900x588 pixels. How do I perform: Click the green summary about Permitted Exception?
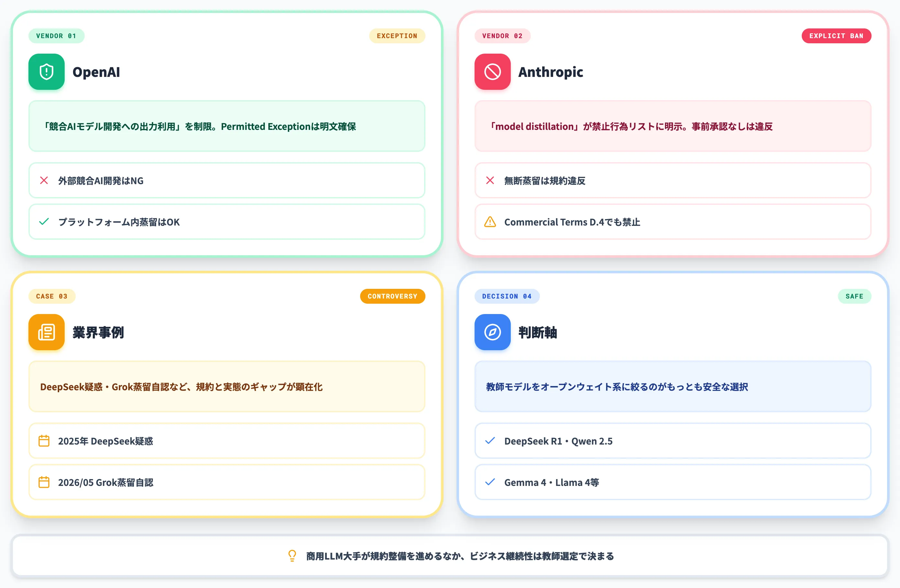click(227, 126)
